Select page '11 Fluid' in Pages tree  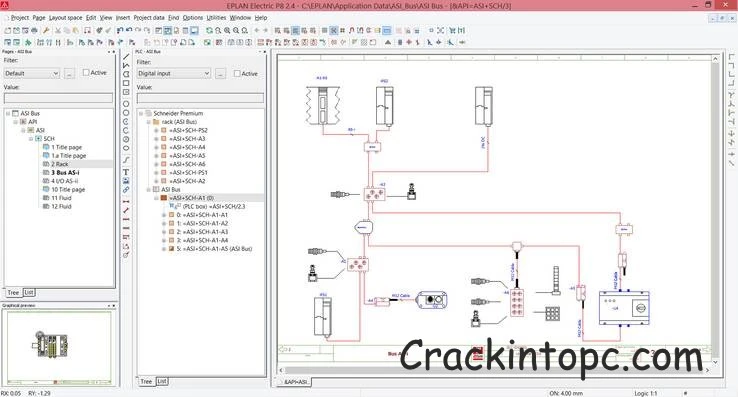61,198
